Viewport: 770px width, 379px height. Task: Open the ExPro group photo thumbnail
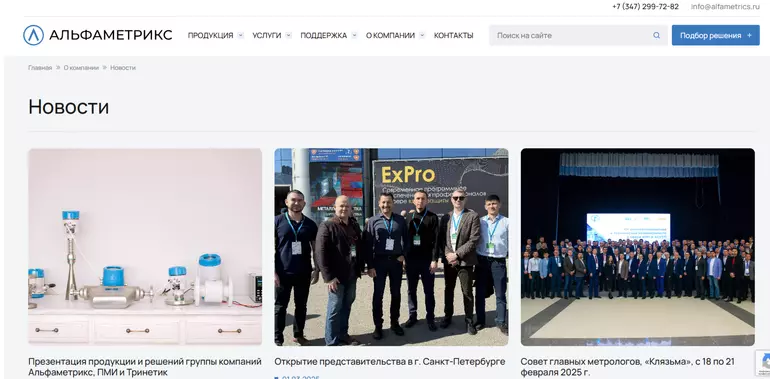pos(391,247)
